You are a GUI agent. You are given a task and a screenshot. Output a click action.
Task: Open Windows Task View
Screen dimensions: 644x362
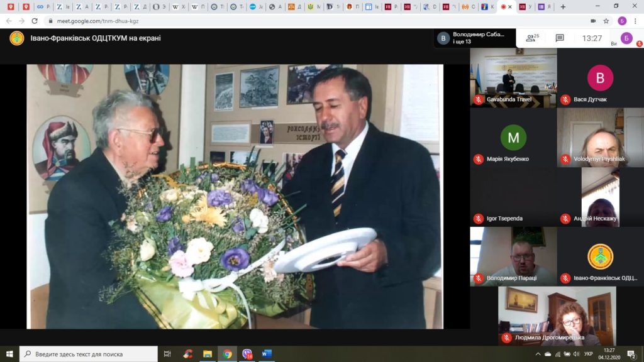click(167, 354)
